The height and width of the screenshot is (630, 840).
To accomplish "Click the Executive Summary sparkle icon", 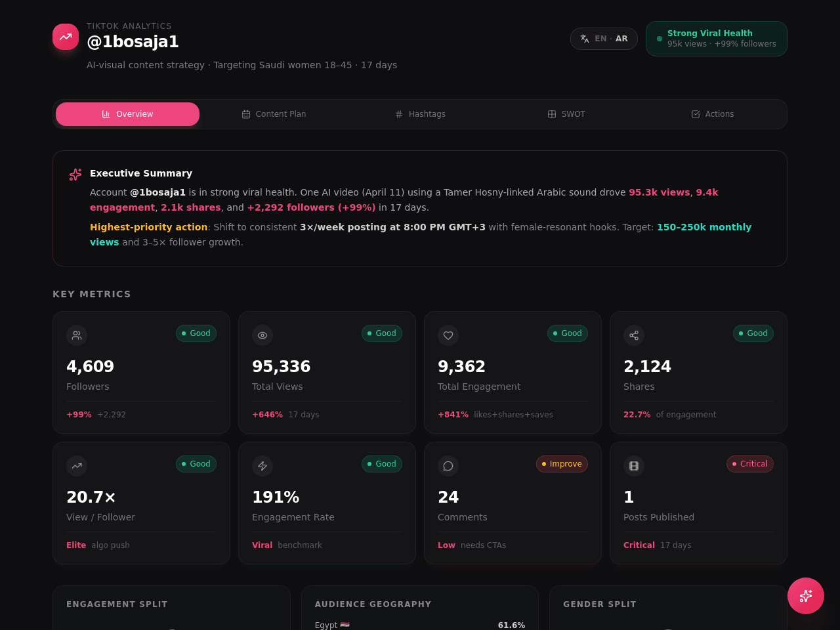I will pyautogui.click(x=75, y=174).
